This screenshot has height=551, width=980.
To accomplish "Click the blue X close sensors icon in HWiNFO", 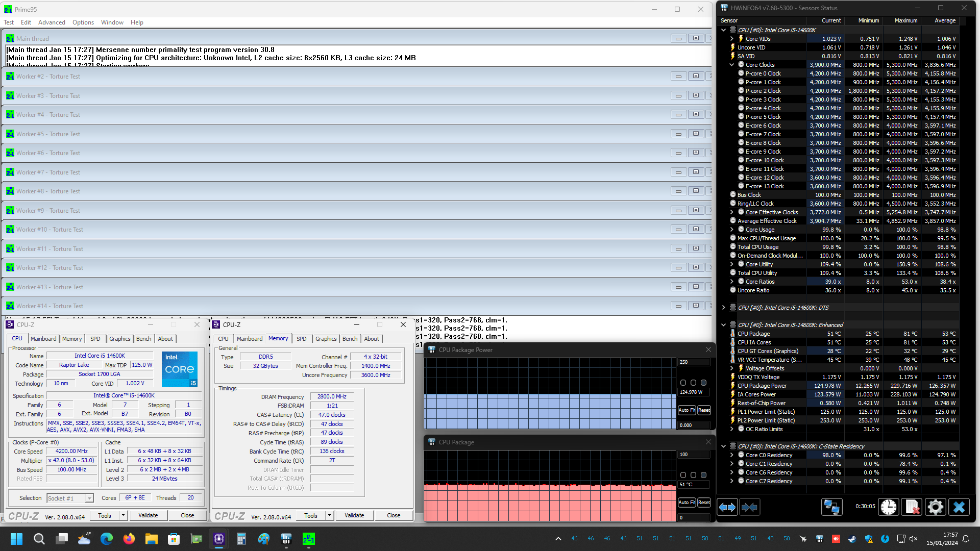I will 959,507.
